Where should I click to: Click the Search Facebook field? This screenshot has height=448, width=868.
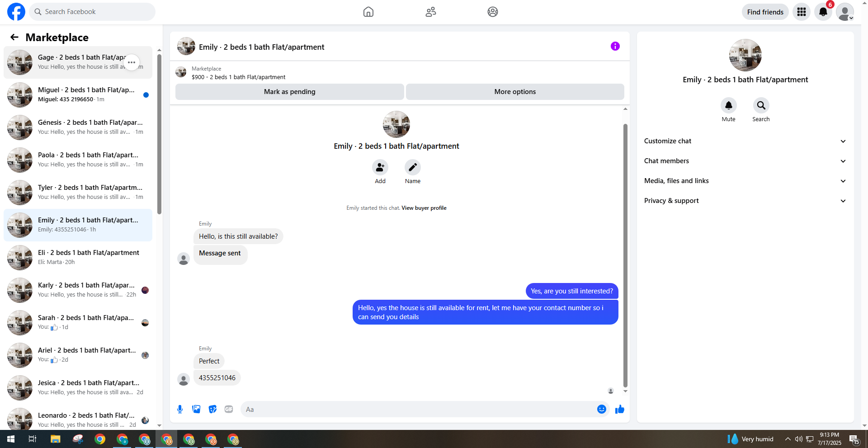pyautogui.click(x=92, y=12)
